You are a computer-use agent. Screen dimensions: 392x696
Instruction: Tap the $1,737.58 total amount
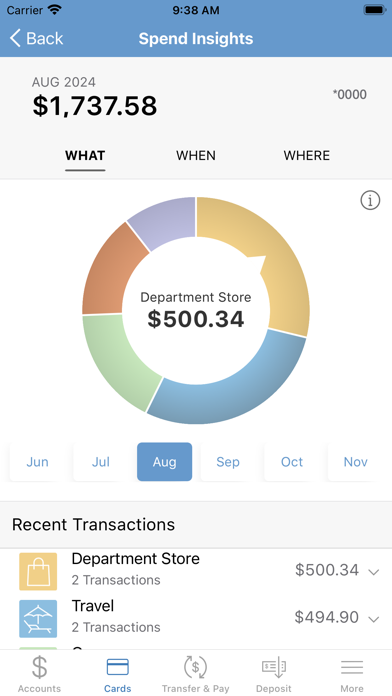coord(95,106)
